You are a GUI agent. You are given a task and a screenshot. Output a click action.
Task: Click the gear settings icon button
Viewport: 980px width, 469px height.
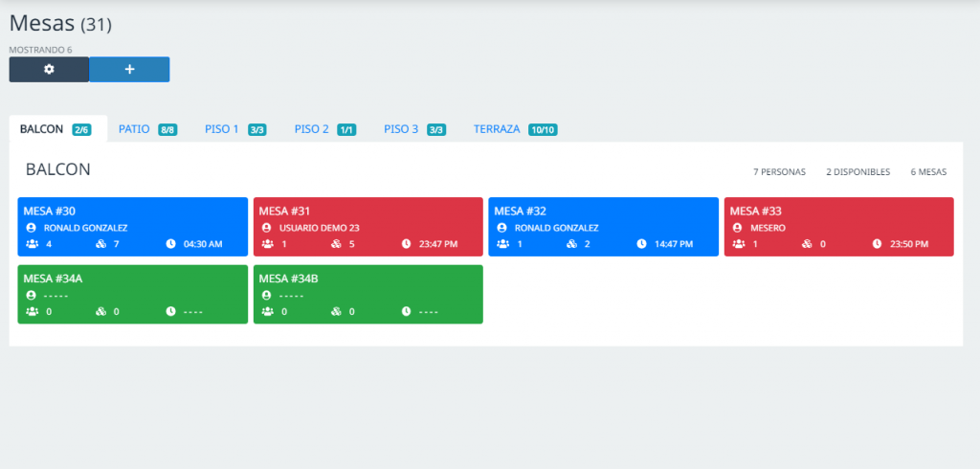pyautogui.click(x=49, y=70)
